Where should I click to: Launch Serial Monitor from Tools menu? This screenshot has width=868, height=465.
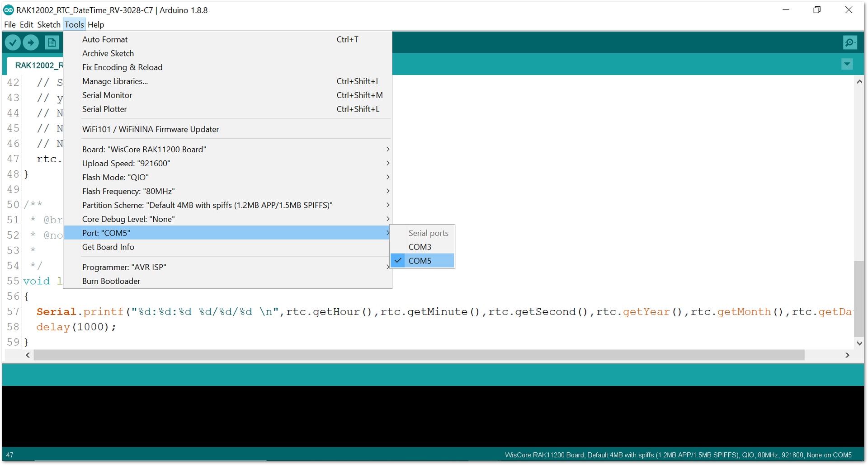click(227, 95)
